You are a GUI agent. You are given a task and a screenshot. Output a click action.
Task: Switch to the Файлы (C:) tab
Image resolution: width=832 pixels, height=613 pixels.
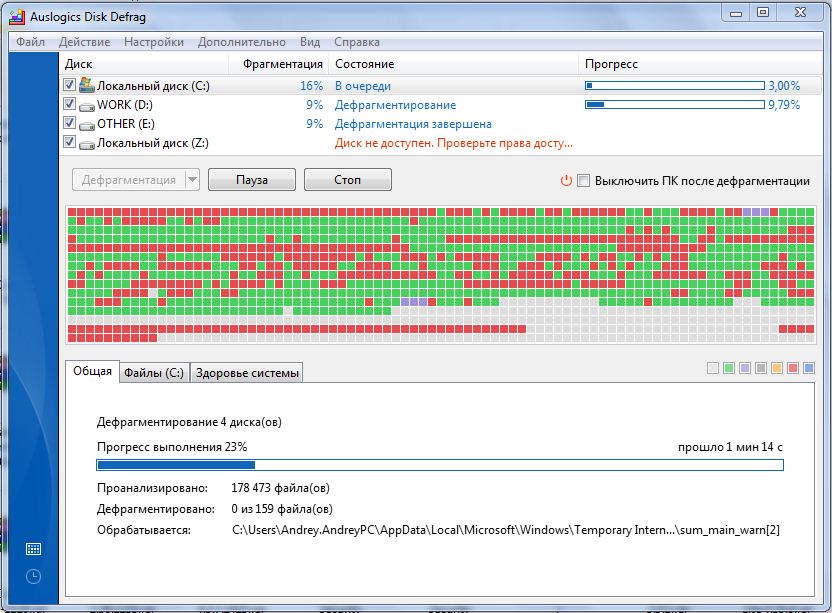tap(153, 373)
